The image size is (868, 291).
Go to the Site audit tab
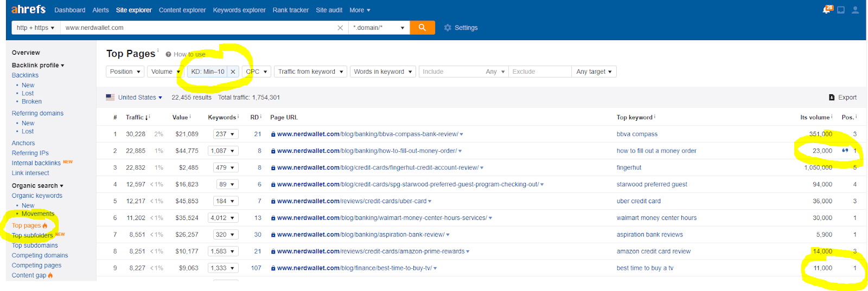(x=329, y=10)
